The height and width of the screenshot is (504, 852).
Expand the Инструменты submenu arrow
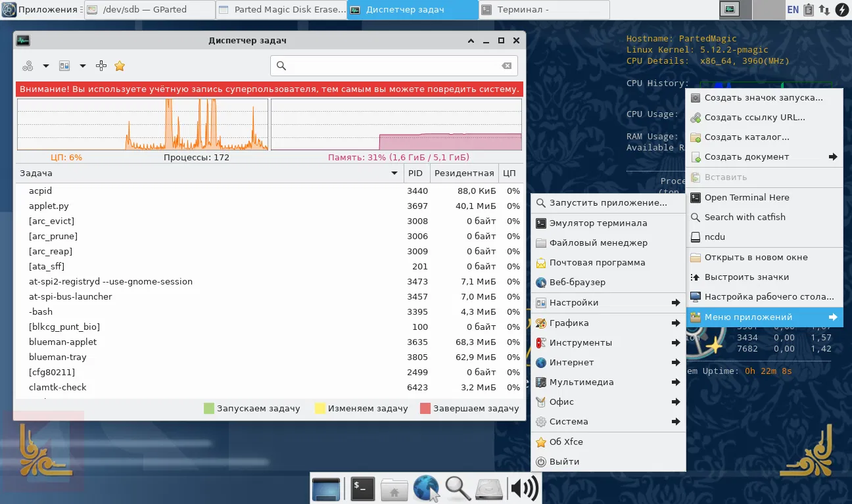coord(676,343)
